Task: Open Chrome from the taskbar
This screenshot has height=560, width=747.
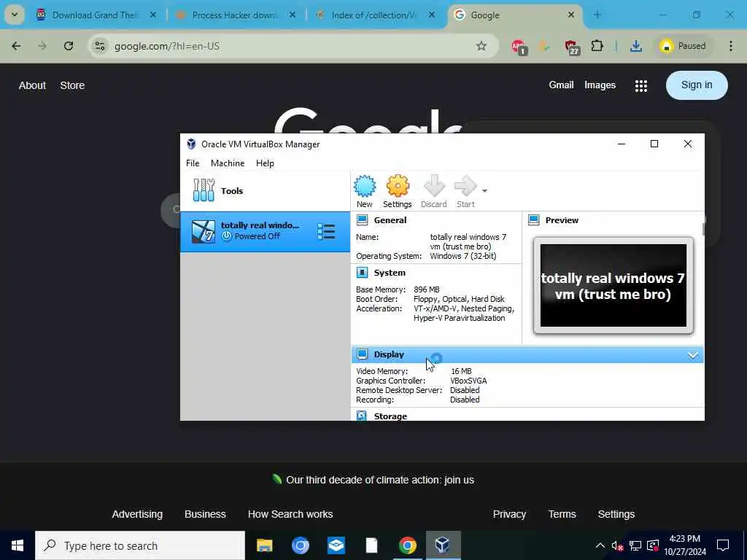Action: point(407,545)
